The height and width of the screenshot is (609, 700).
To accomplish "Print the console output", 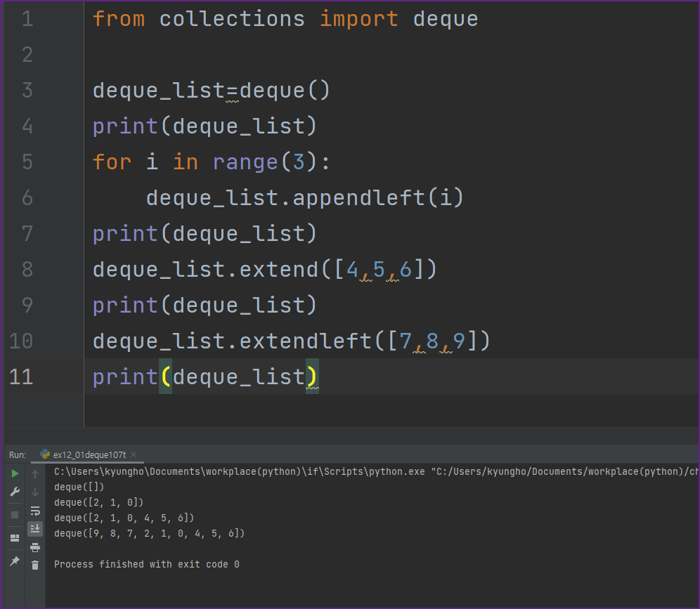I will (34, 548).
